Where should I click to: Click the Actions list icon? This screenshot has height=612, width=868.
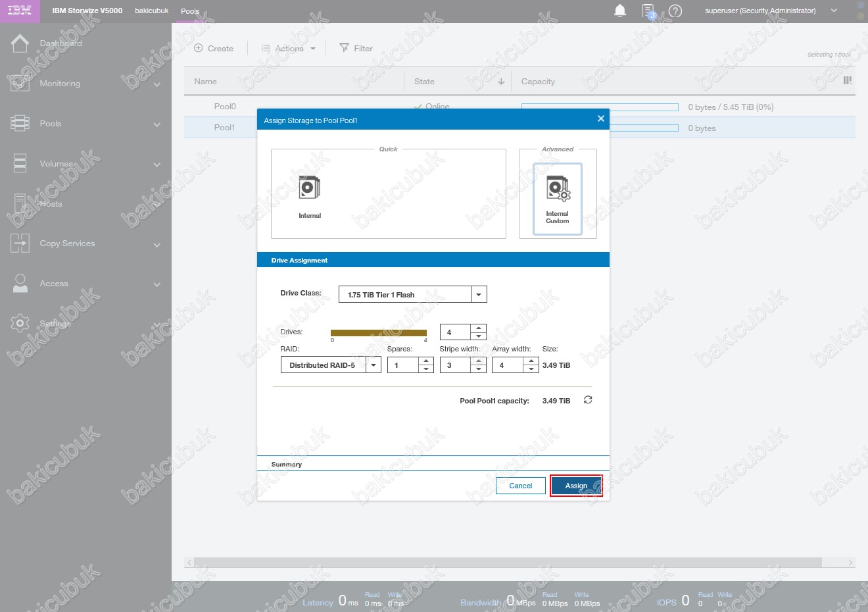(x=266, y=48)
